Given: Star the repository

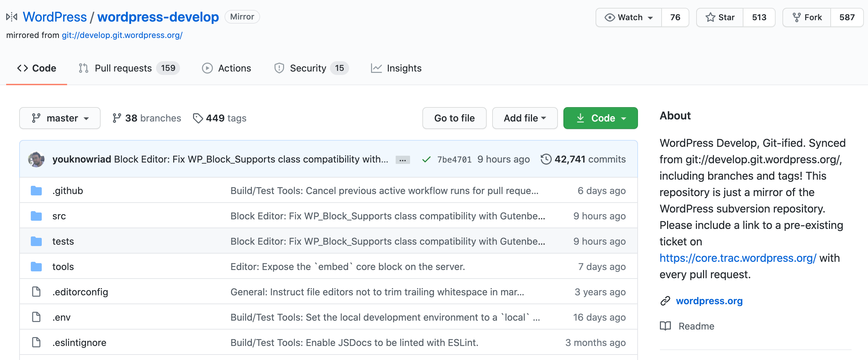Looking at the screenshot, I should [720, 17].
